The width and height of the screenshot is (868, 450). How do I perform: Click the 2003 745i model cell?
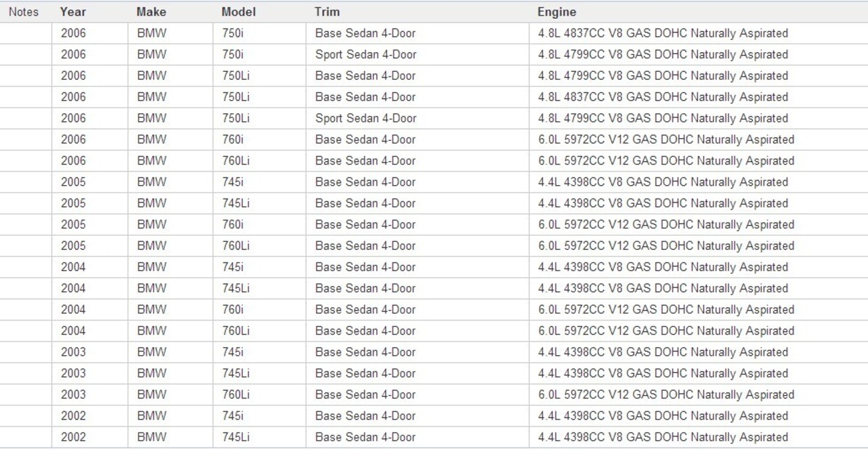point(233,352)
